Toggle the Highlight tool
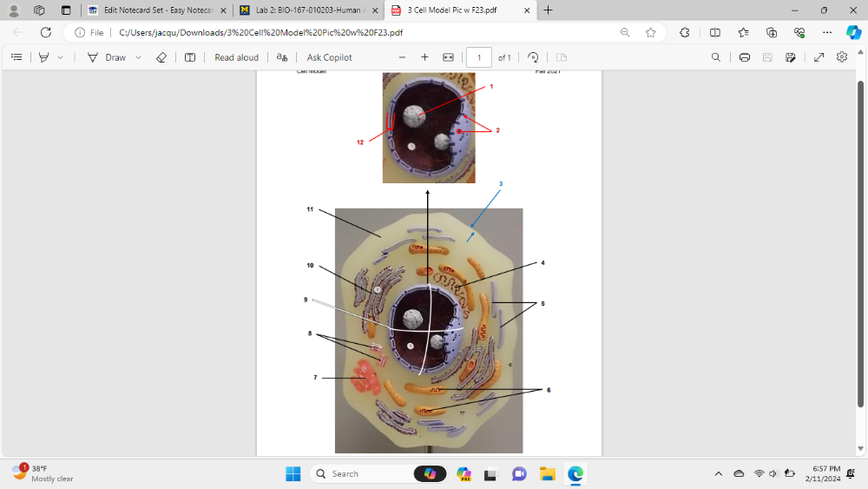Image resolution: width=868 pixels, height=489 pixels. click(x=43, y=57)
